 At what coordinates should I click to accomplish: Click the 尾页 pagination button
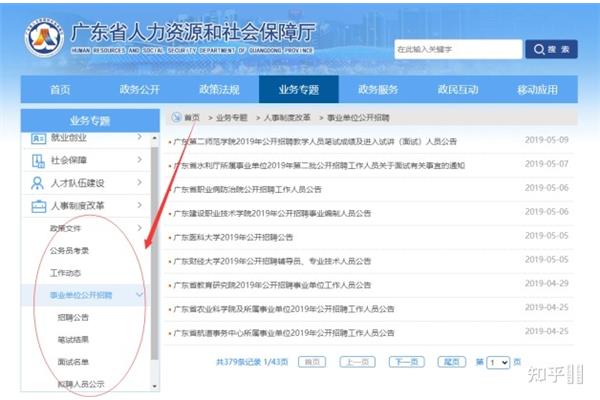(x=452, y=362)
